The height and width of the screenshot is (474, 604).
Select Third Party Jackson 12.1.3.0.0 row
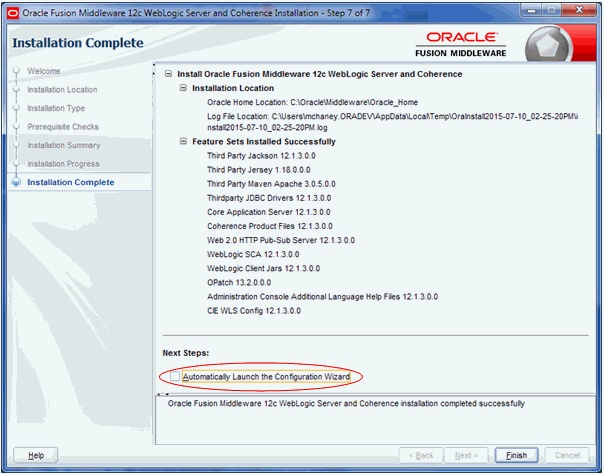261,156
